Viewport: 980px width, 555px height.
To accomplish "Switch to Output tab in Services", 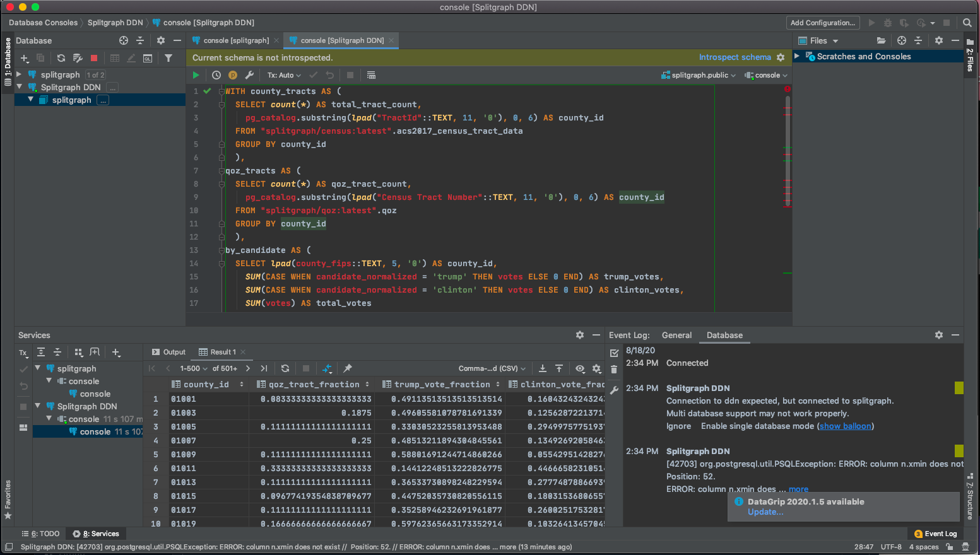I will click(168, 352).
